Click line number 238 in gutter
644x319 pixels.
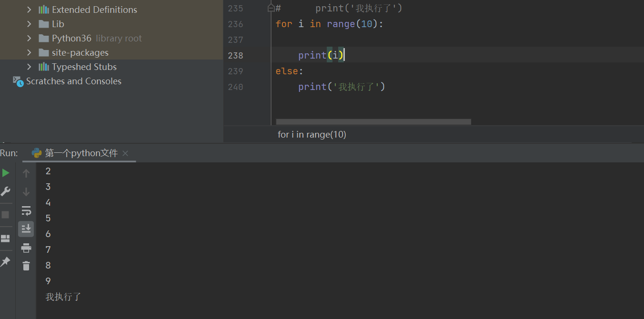[x=235, y=55]
